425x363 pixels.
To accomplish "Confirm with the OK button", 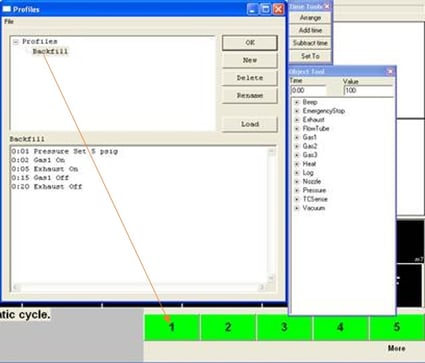I will pyautogui.click(x=250, y=43).
